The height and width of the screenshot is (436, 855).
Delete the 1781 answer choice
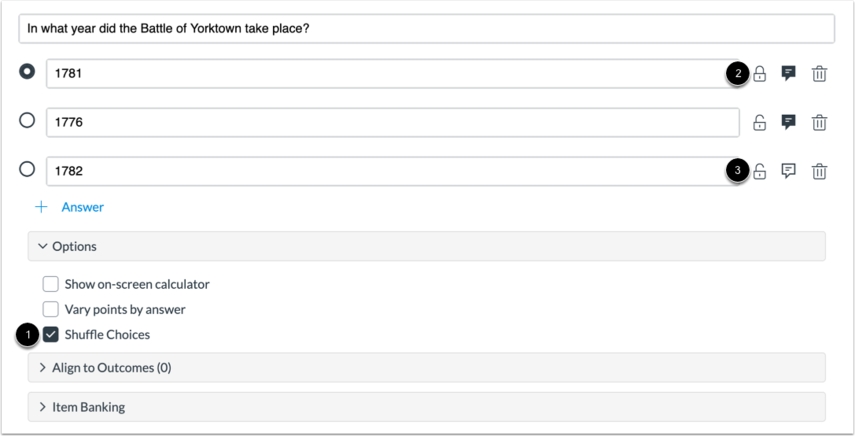(x=819, y=73)
